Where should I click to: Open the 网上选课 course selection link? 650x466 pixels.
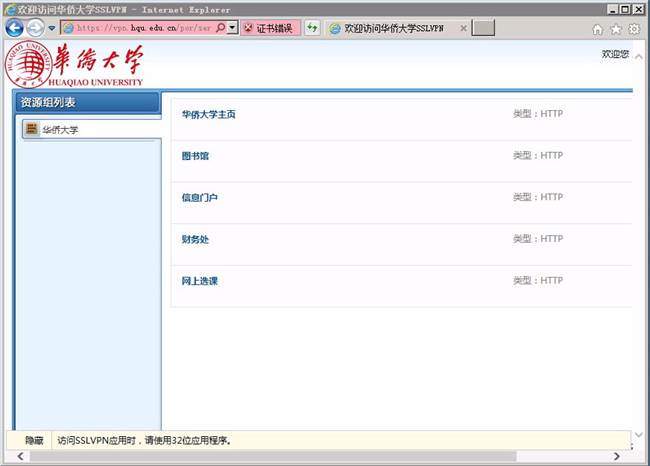tap(199, 281)
